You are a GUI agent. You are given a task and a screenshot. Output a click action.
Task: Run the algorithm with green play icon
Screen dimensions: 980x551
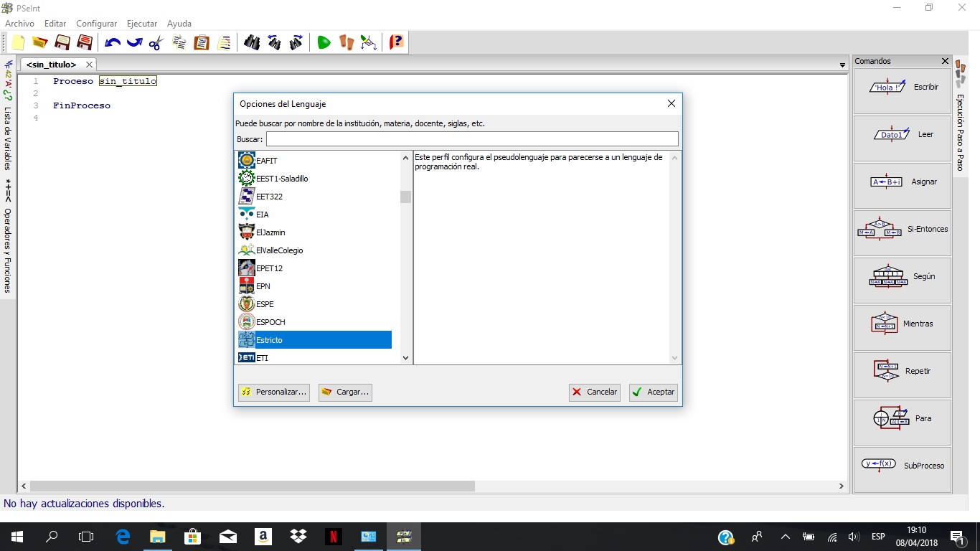pos(324,42)
